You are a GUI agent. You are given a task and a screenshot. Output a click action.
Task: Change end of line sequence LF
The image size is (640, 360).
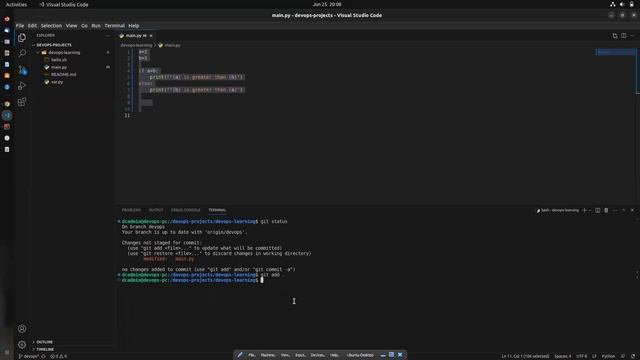point(594,356)
